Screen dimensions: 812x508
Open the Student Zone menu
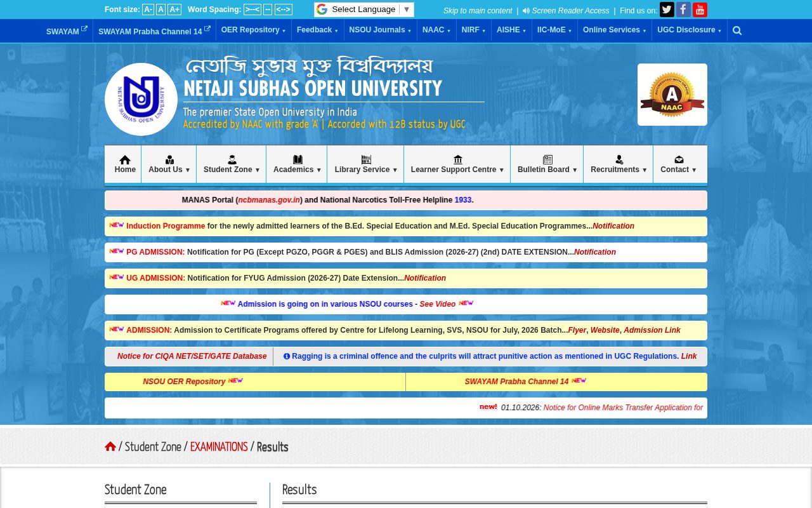point(232,164)
